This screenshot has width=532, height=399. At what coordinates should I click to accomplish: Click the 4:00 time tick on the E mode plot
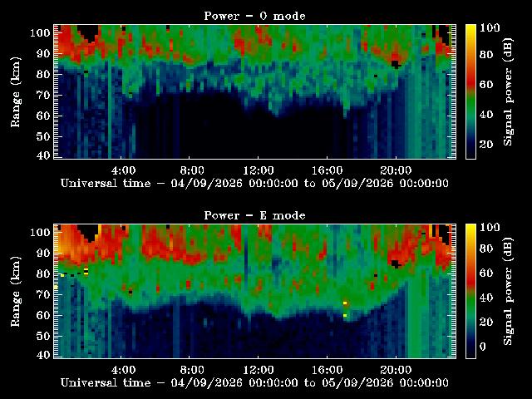(123, 369)
